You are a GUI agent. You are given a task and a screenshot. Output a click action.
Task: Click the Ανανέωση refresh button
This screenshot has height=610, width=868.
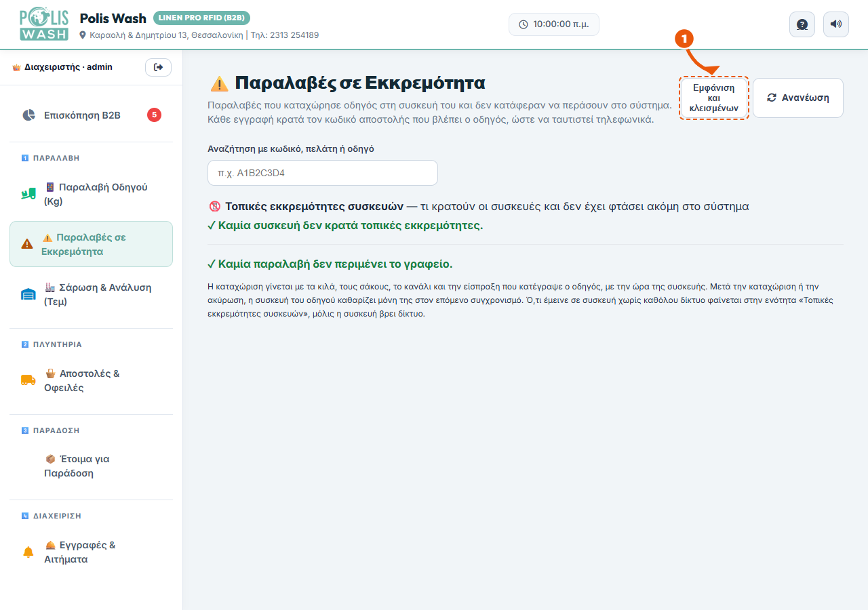[x=798, y=98]
